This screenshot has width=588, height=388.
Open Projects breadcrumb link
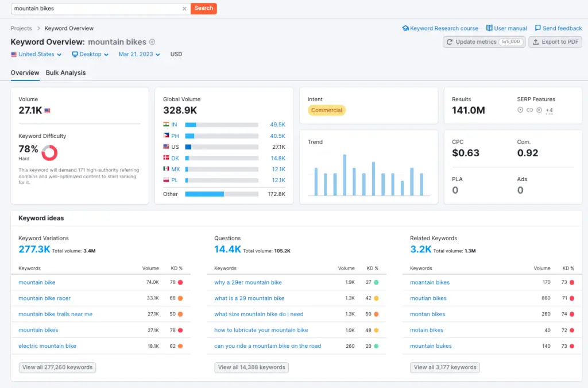(21, 28)
